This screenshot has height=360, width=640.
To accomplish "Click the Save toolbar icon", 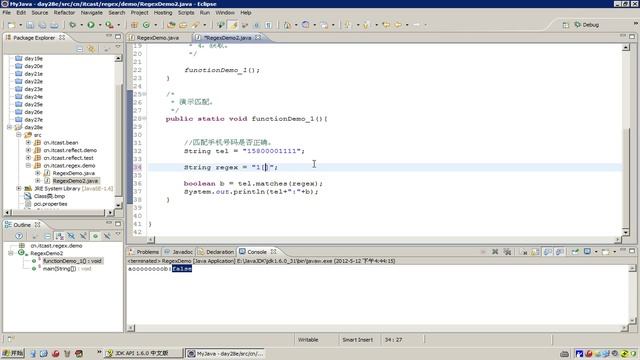I will tap(30, 25).
